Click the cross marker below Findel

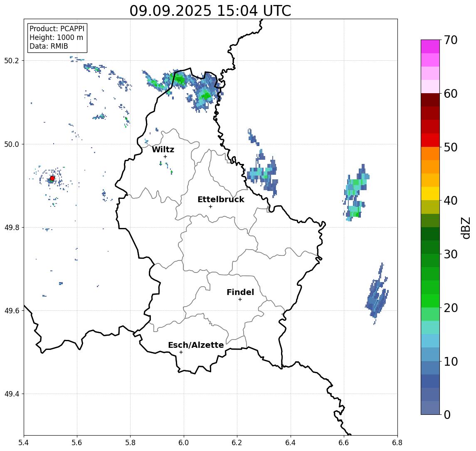tap(240, 300)
